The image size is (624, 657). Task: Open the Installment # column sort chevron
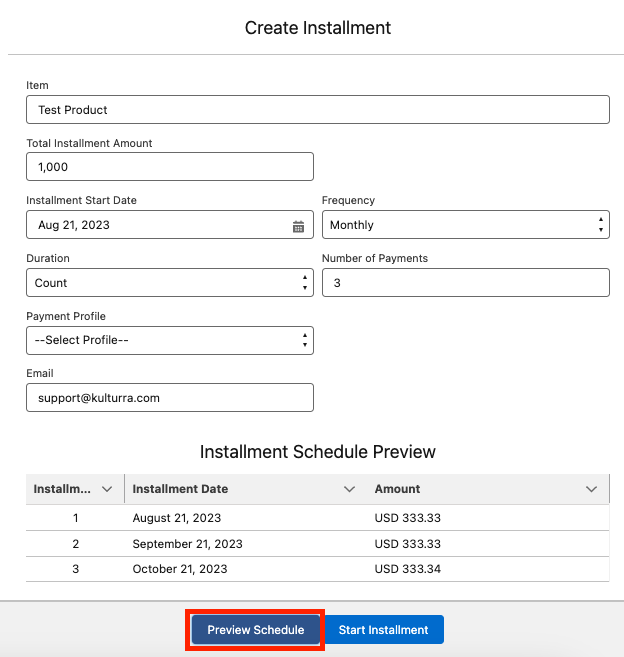pyautogui.click(x=107, y=489)
